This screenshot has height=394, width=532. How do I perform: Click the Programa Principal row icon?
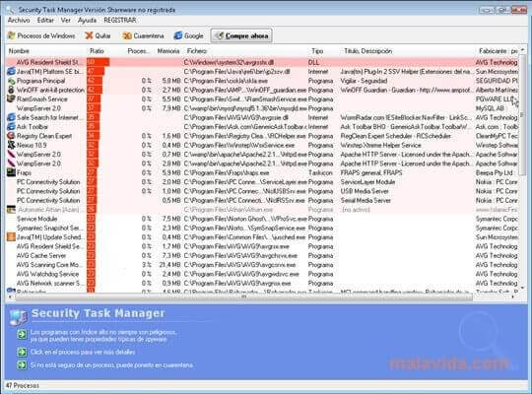pyautogui.click(x=11, y=81)
